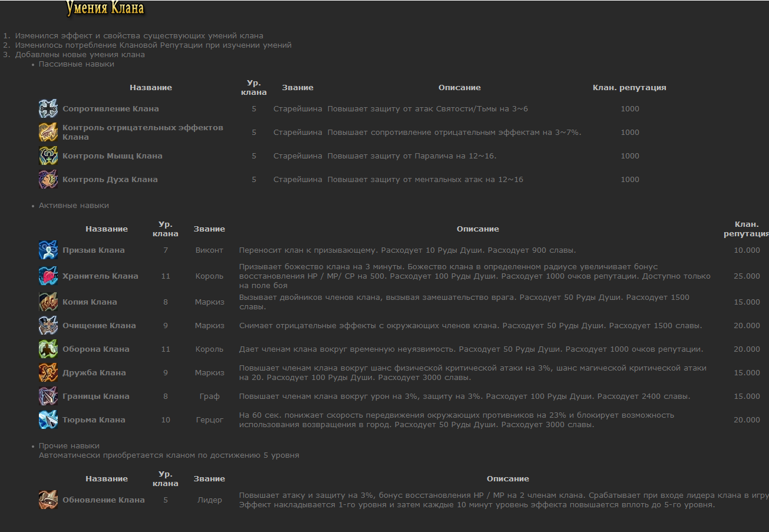Click the Очищение Клана skill icon
Viewport: 769px width, 532px height.
[x=48, y=325]
